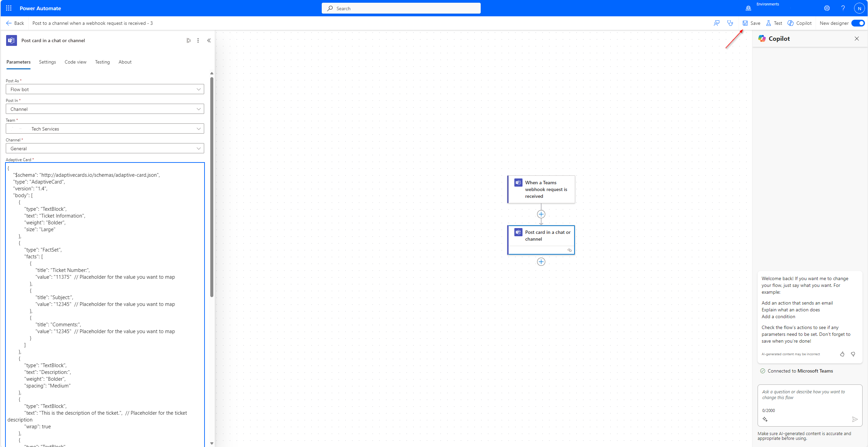Toggle the New designer switch

(858, 23)
